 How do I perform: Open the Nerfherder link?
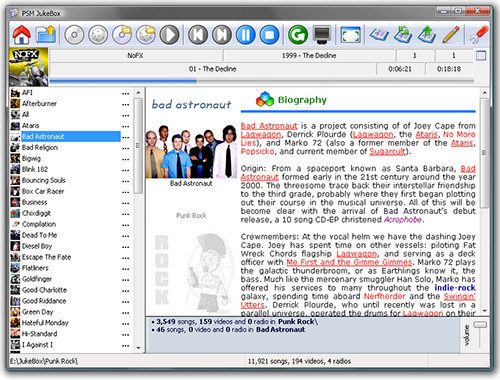point(384,296)
